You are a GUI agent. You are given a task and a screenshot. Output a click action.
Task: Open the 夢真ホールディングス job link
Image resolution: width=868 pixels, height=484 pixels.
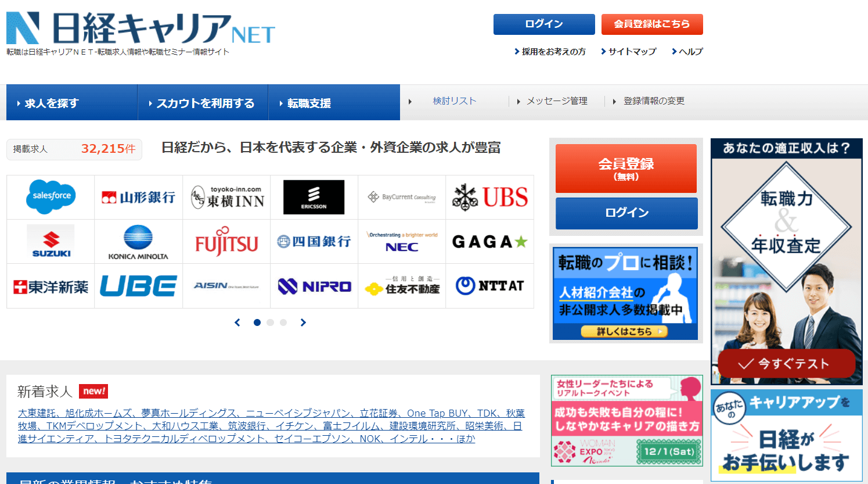(189, 413)
